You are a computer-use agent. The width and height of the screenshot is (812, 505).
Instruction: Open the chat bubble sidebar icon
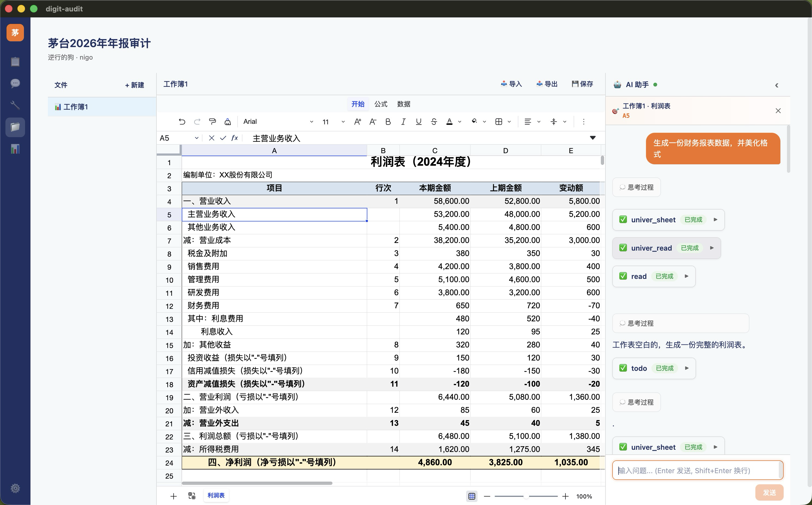[x=15, y=83]
